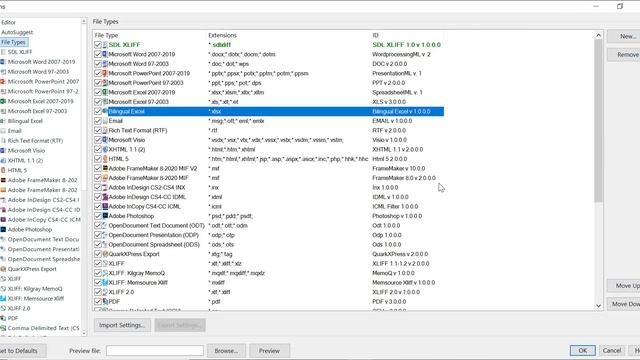Uncheck the Adobe FrameMaker 8-2020 MIF checkbox
The height and width of the screenshot is (360, 640).
coord(98,178)
